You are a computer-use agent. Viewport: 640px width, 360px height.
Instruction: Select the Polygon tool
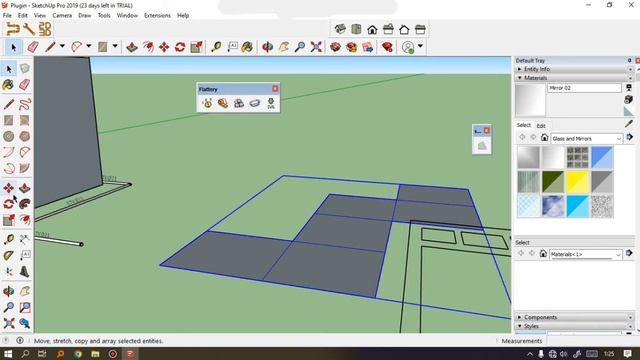24,136
